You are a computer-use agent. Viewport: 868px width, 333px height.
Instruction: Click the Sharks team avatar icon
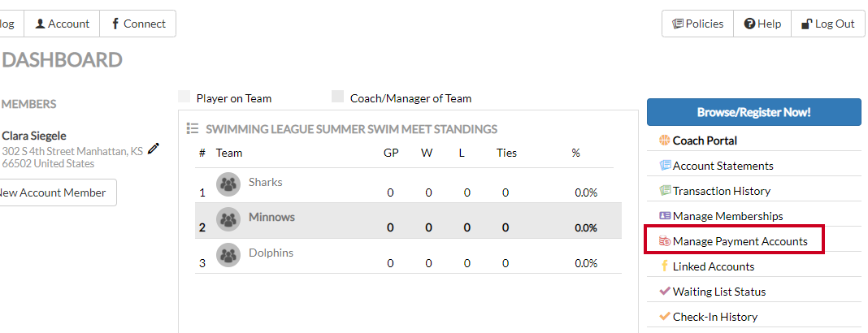coord(228,184)
